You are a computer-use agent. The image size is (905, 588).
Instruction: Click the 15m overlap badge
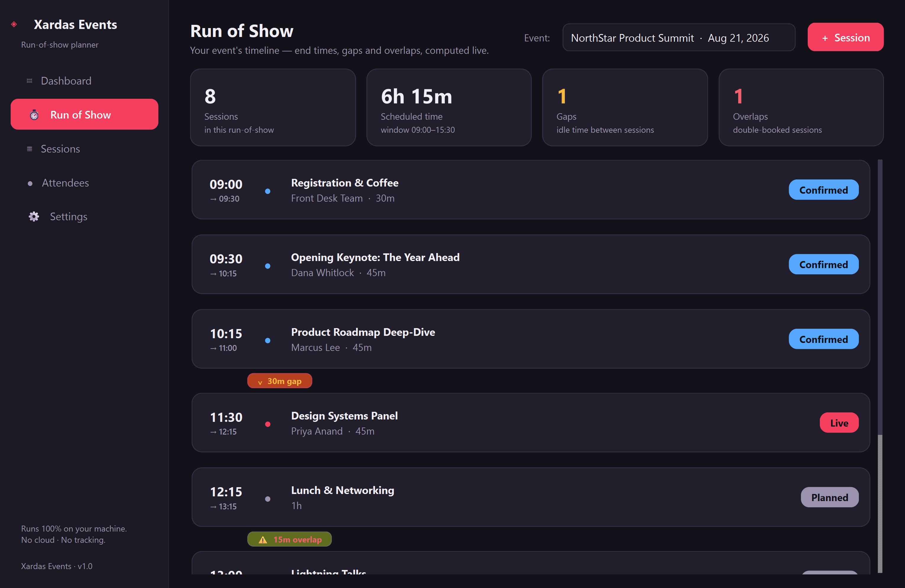tap(289, 539)
